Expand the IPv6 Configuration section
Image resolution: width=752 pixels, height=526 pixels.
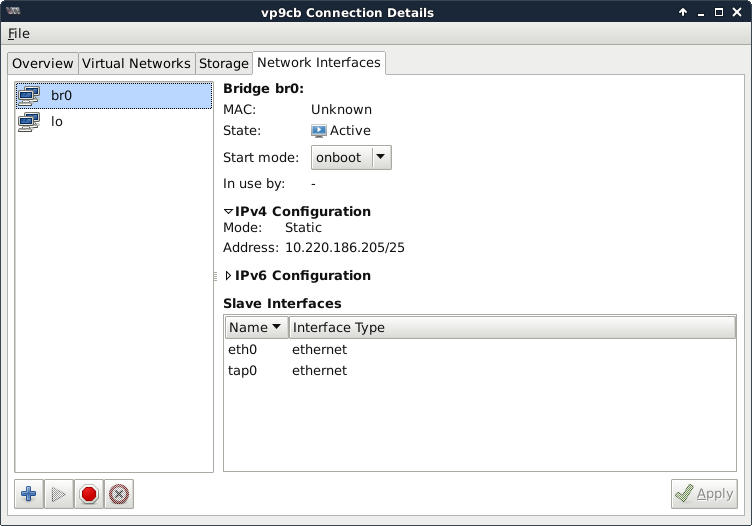point(229,276)
